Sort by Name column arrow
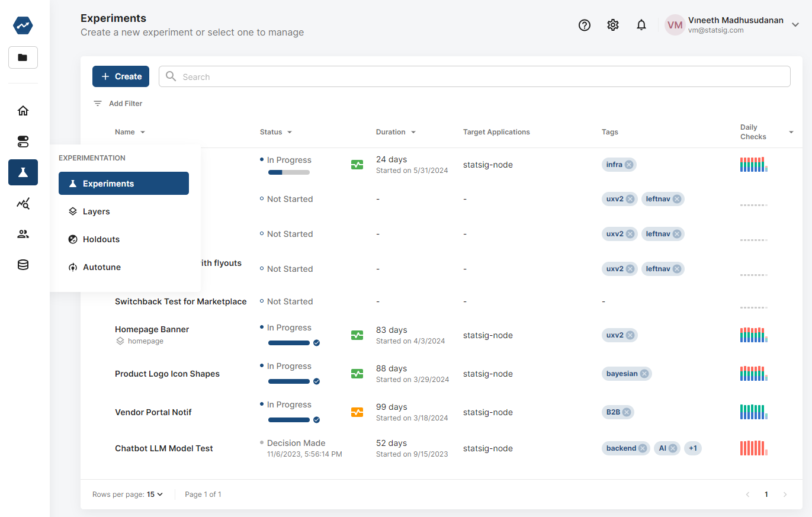 (x=142, y=132)
